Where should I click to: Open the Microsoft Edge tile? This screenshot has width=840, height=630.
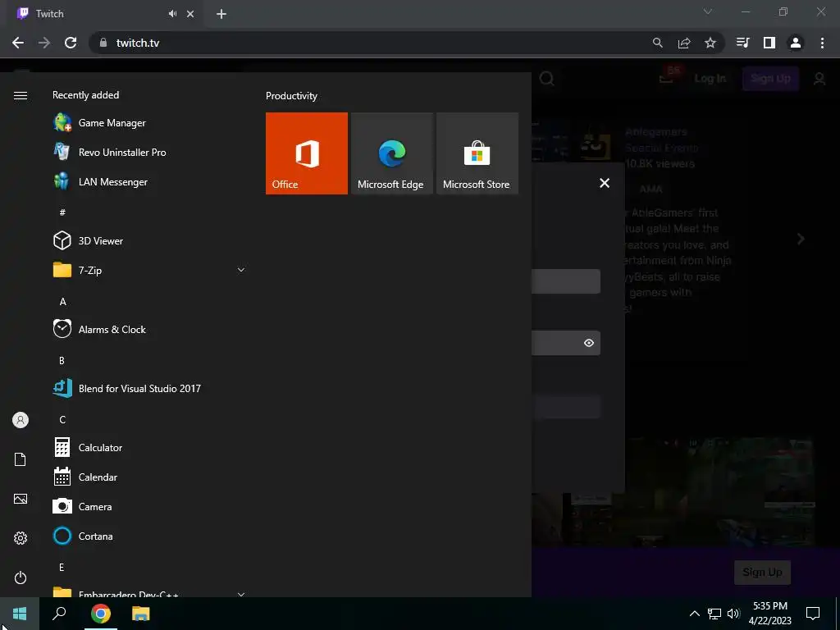click(x=391, y=153)
